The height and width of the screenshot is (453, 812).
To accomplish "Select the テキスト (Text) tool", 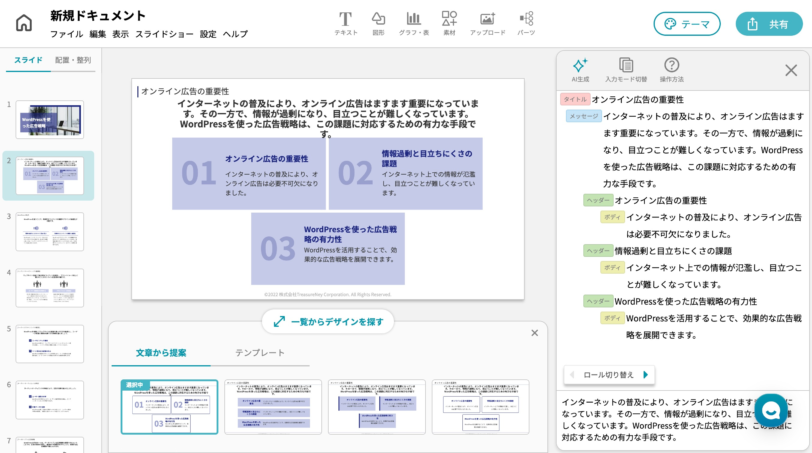I will (345, 24).
